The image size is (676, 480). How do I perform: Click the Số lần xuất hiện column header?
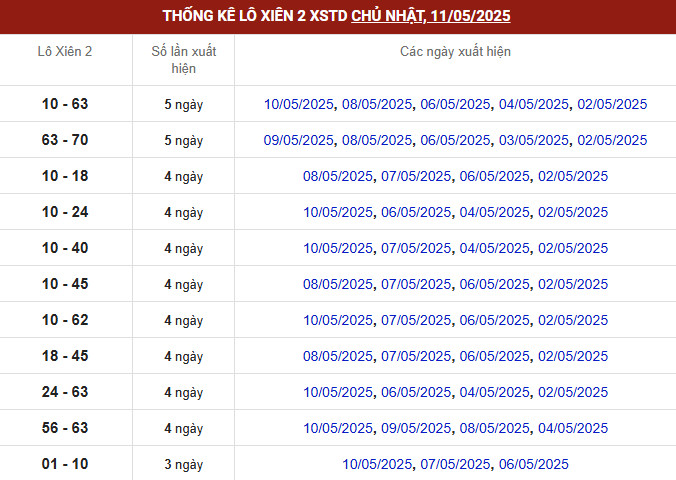pos(184,60)
